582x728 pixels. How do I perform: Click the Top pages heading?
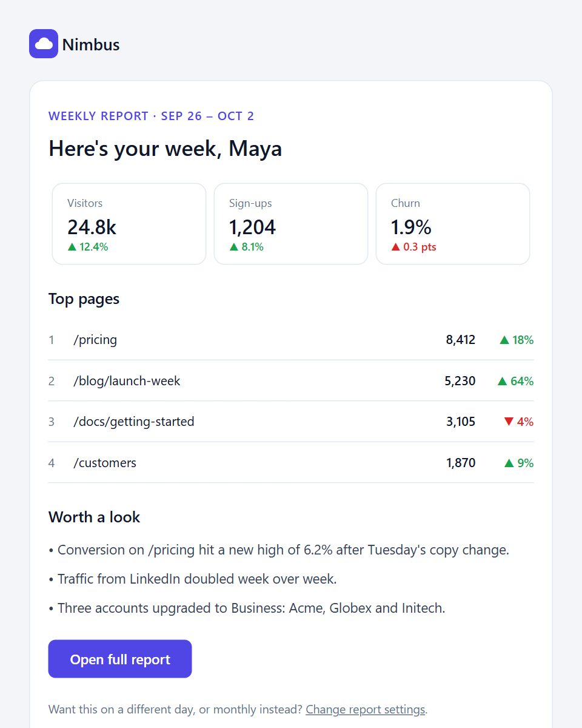click(84, 299)
